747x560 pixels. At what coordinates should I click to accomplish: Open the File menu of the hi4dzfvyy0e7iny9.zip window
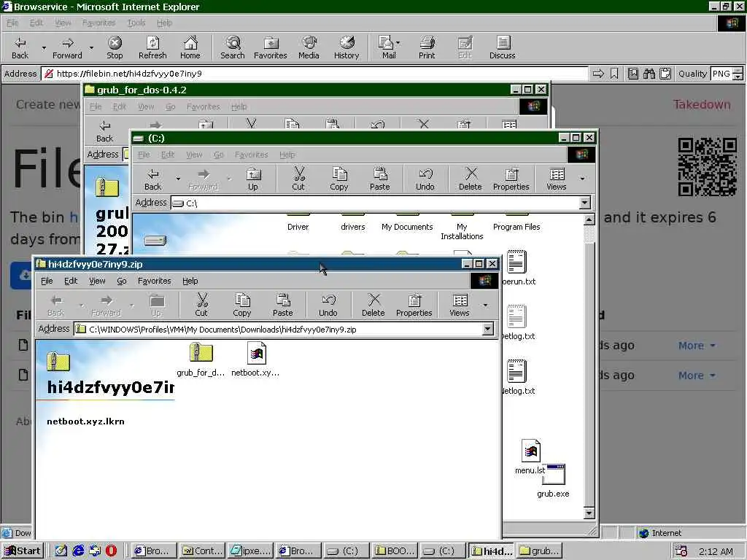click(47, 281)
